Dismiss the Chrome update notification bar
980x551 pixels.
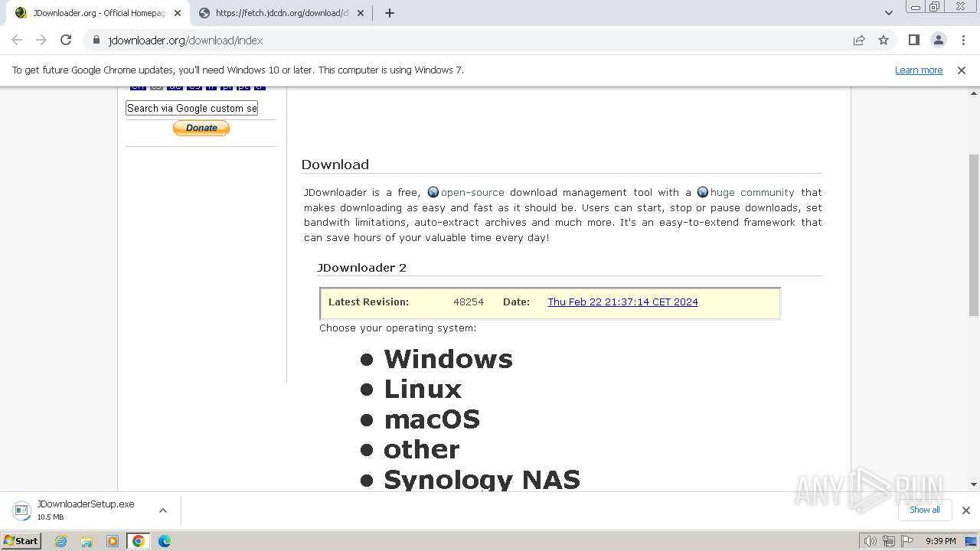point(962,70)
